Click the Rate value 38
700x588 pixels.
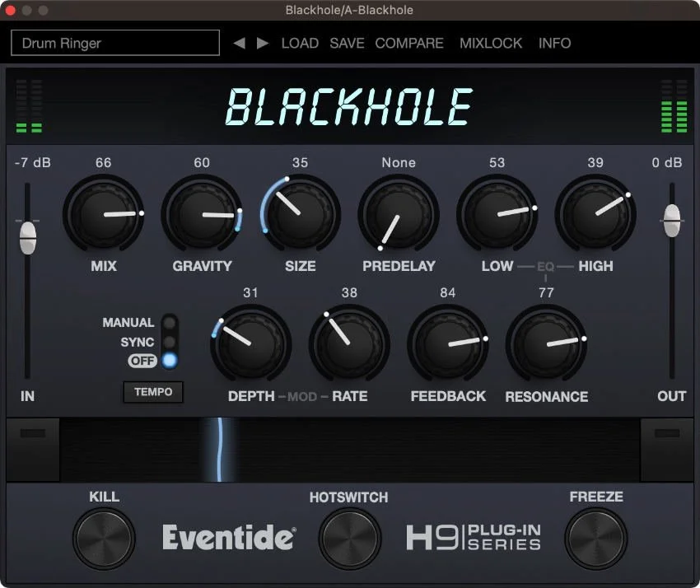[349, 293]
